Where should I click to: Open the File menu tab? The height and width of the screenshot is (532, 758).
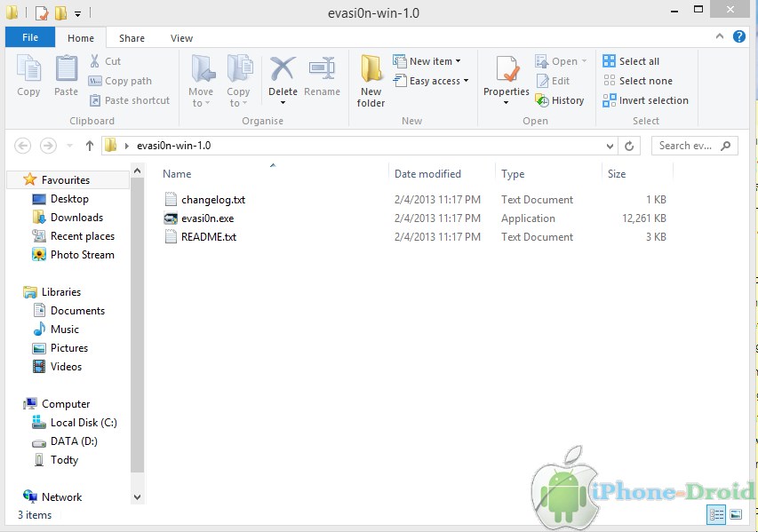30,37
